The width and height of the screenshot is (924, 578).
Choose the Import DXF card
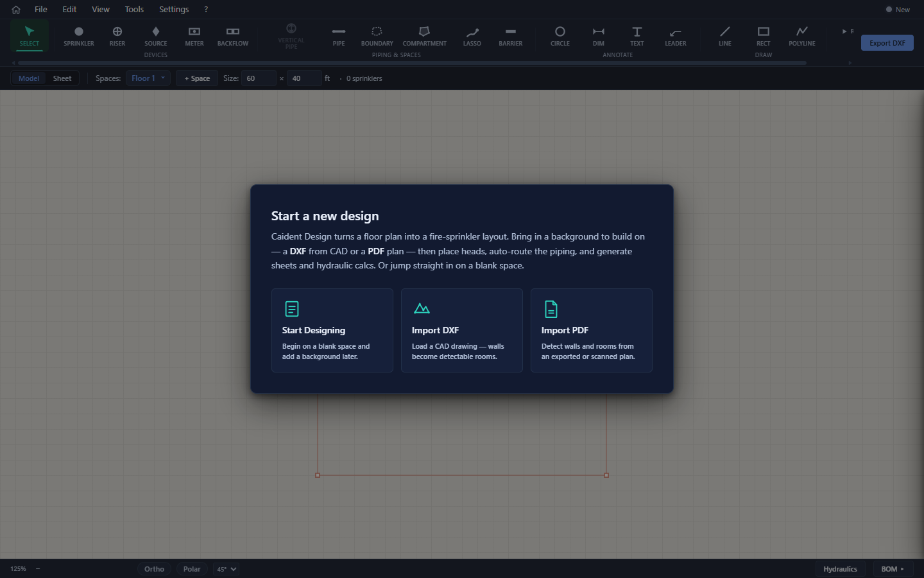462,331
